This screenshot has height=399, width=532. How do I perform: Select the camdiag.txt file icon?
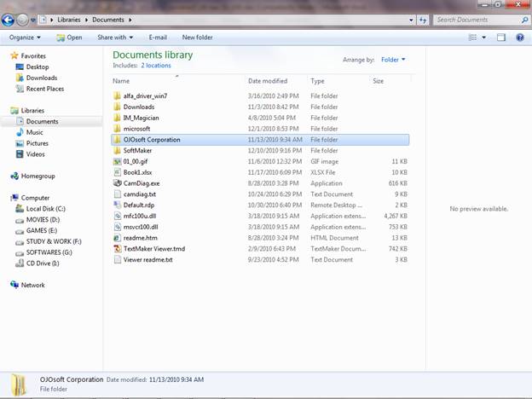pos(117,194)
